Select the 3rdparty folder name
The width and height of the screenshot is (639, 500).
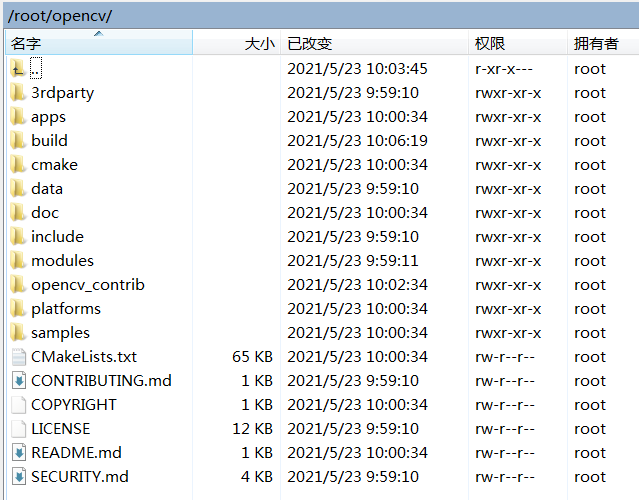tap(62, 93)
